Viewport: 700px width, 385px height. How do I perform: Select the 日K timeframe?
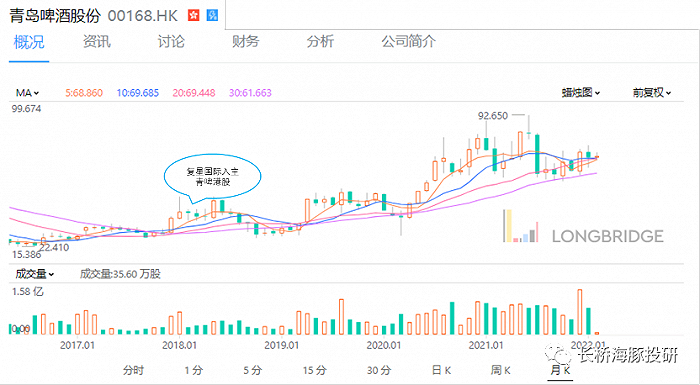tap(442, 370)
